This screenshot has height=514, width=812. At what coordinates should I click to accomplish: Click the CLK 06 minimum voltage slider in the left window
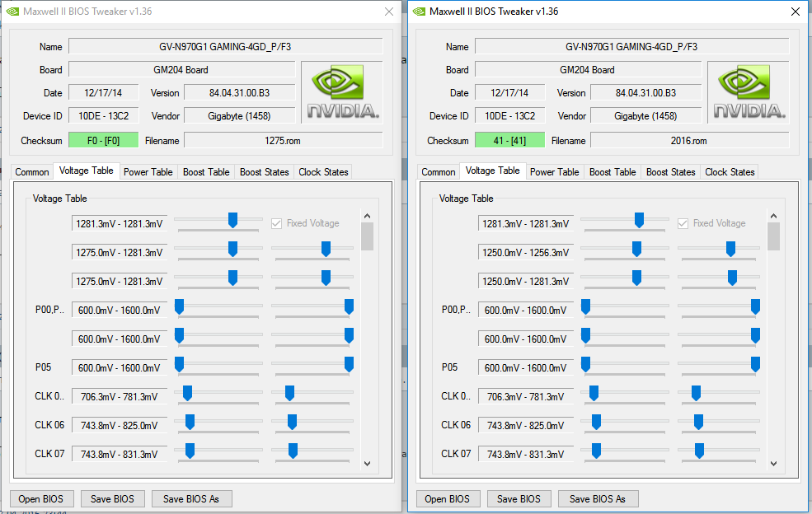pos(190,423)
